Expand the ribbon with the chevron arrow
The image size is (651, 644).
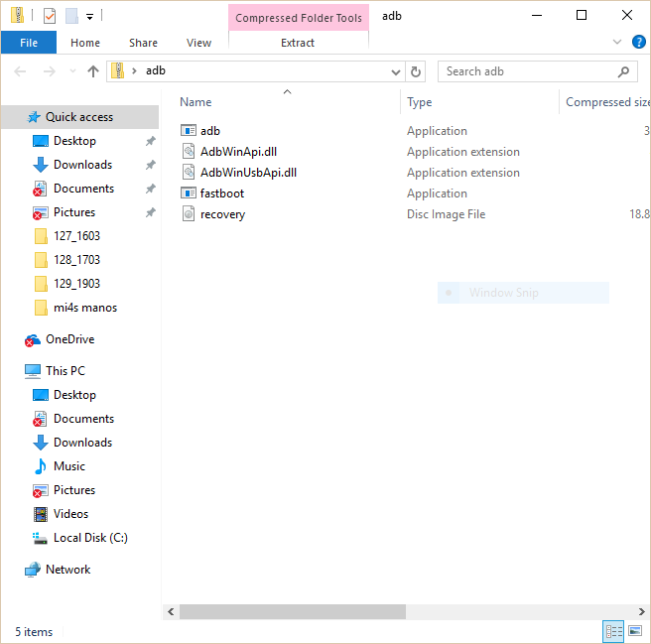pyautogui.click(x=617, y=43)
